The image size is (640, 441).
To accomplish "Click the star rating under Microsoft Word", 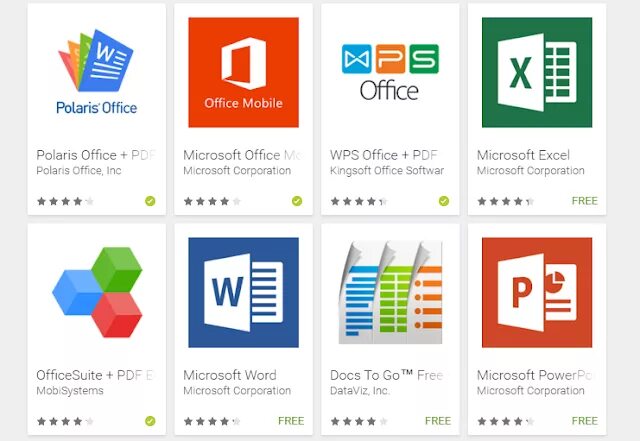I will [x=212, y=421].
